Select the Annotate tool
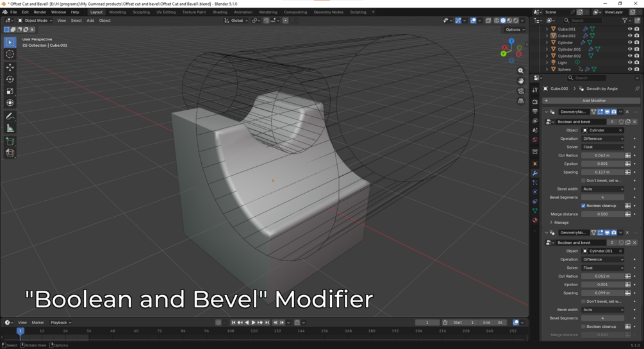The width and height of the screenshot is (644, 349). 10,117
